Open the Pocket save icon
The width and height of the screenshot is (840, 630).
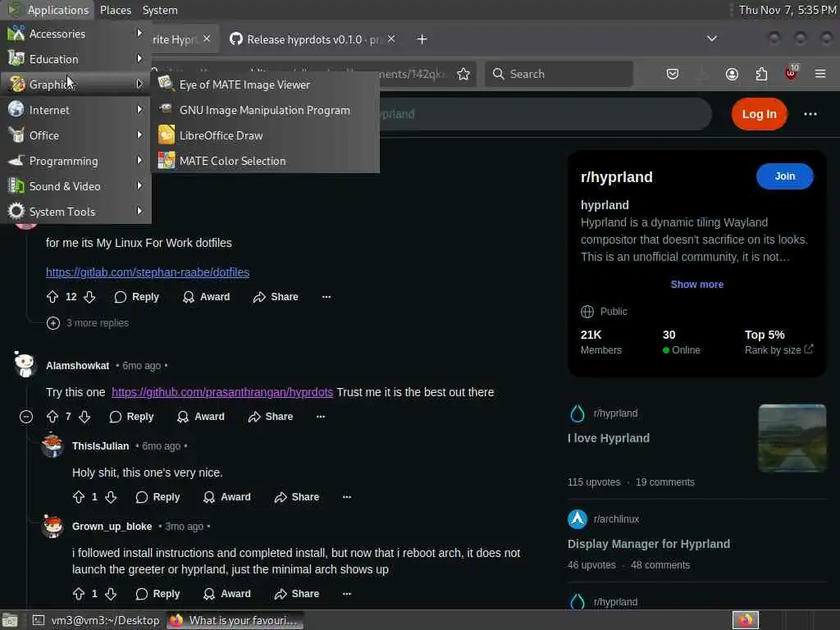click(x=673, y=74)
